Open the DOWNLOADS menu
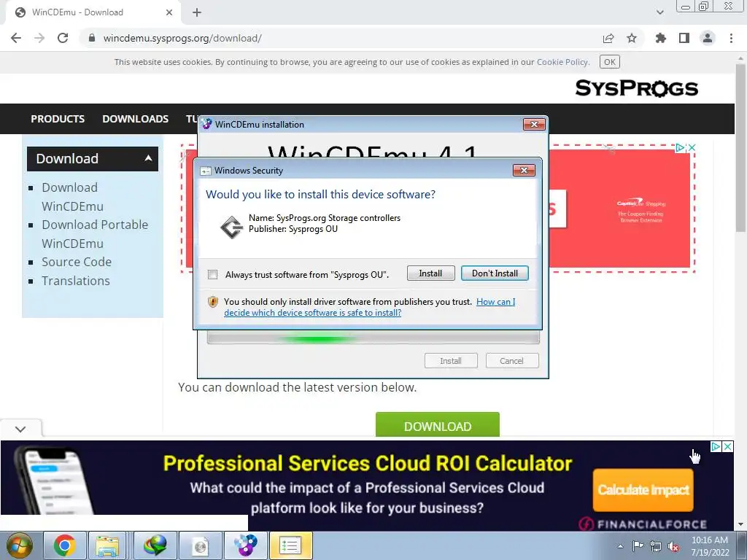 [135, 119]
